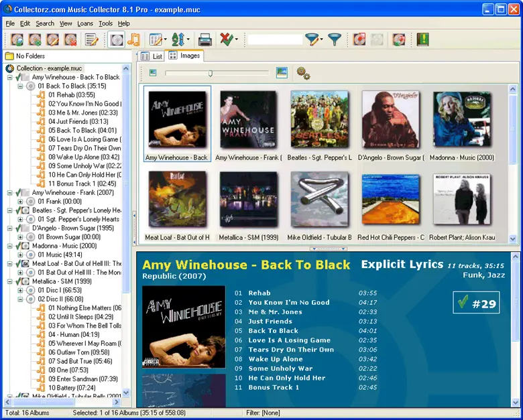The image size is (523, 420).
Task: Expand the 01 Frank disc tree node
Action: [x=20, y=201]
